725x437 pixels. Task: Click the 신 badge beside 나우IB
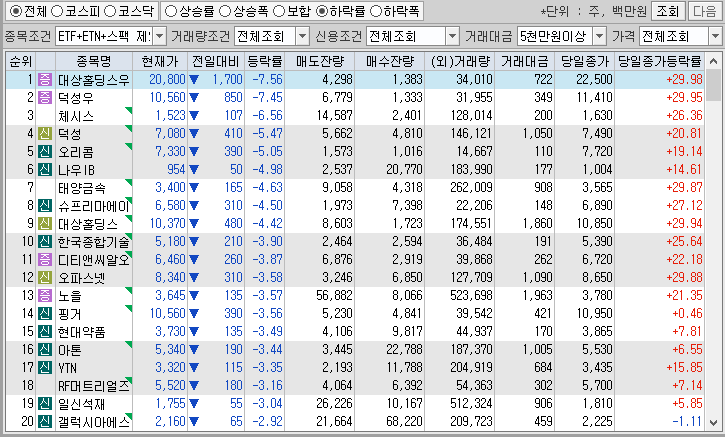tap(45, 170)
